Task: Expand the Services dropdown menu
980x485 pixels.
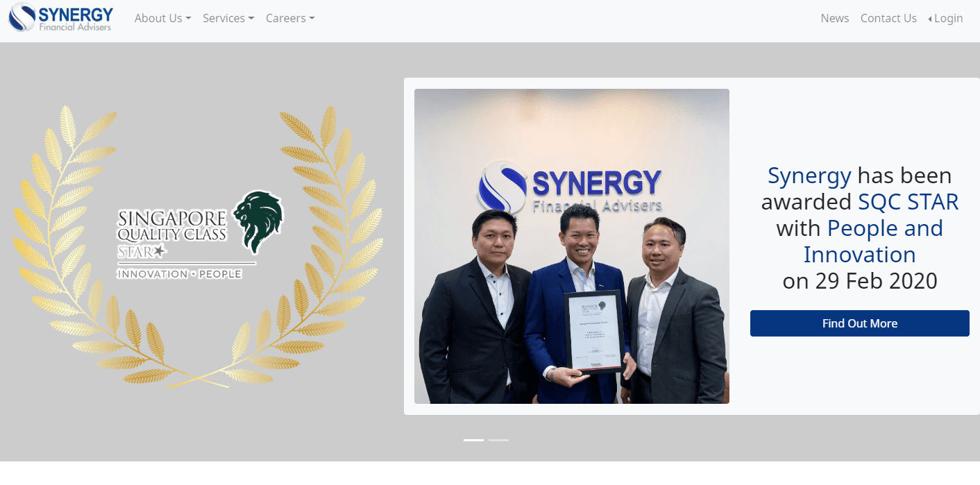Action: pyautogui.click(x=228, y=18)
